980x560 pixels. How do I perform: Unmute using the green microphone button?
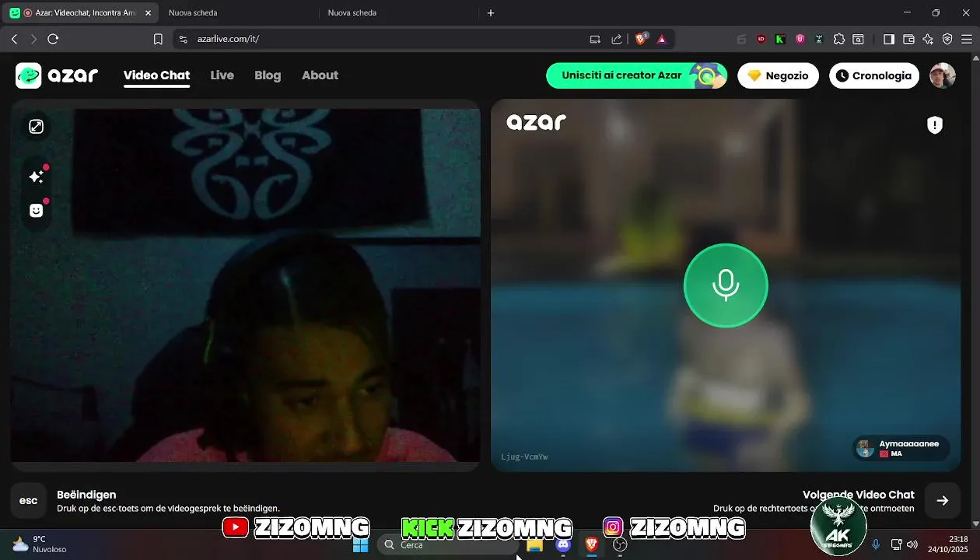click(726, 285)
